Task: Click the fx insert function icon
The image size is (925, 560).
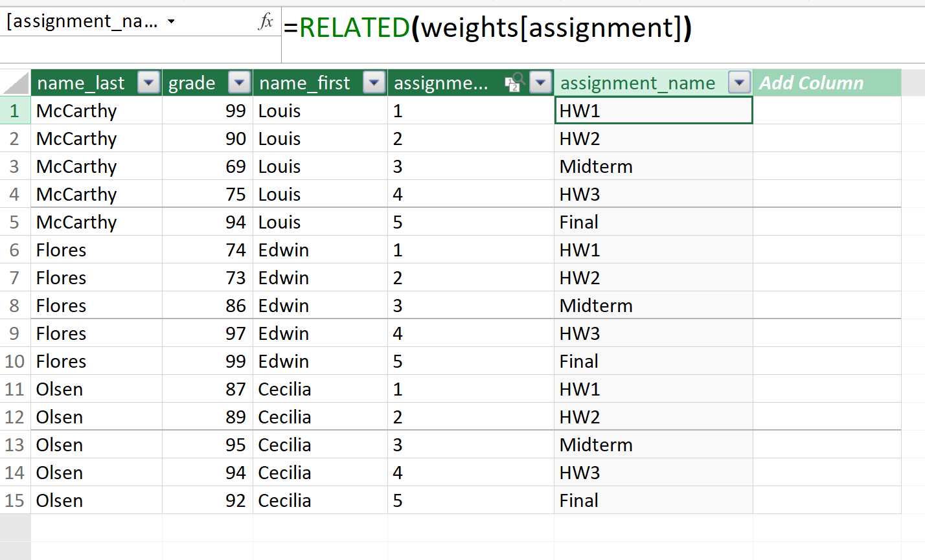Action: tap(266, 21)
